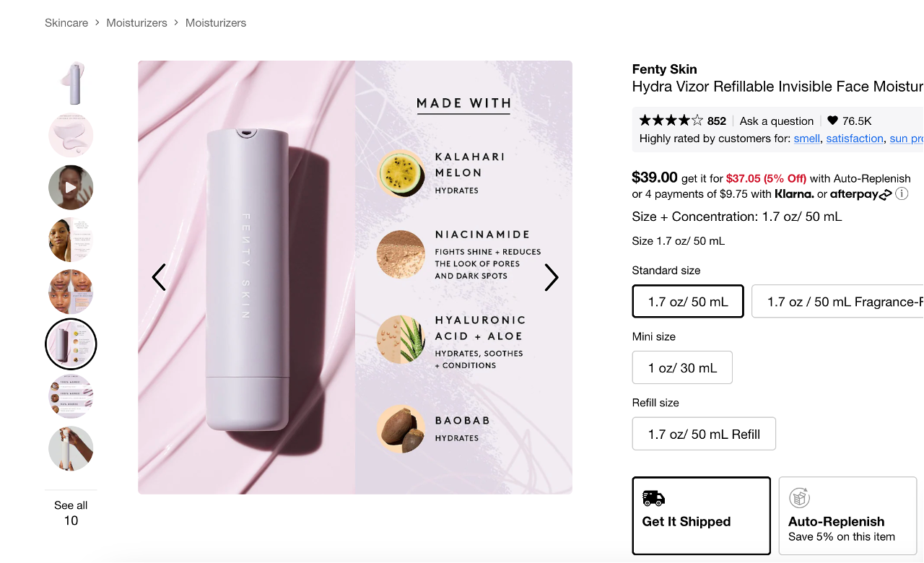Click the smell highlight link
Image resolution: width=924 pixels, height=563 pixels.
(x=806, y=139)
